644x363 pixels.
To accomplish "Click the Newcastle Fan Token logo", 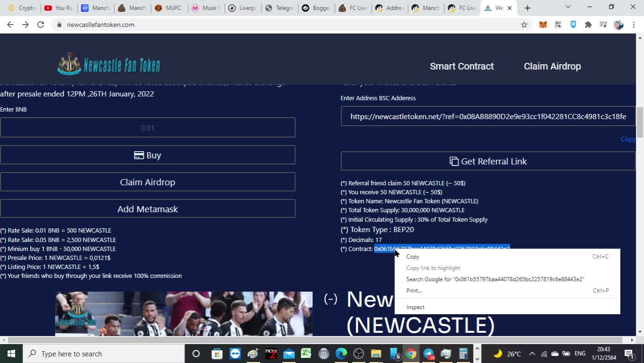I will pos(109,65).
